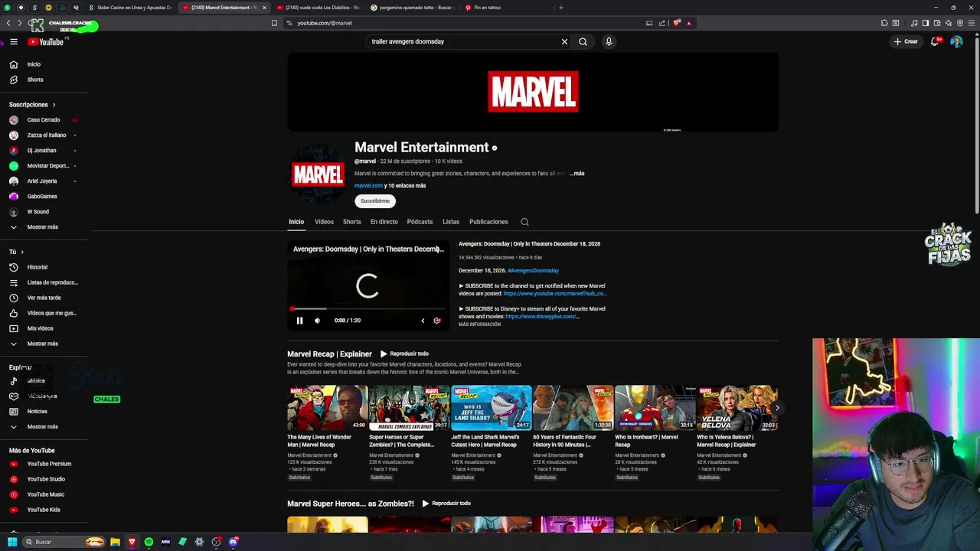Open the account avatar menu

[956, 41]
